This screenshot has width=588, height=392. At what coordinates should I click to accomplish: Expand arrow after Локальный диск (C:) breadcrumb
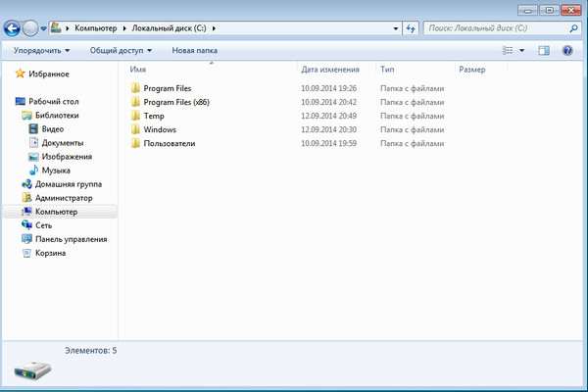pos(214,28)
